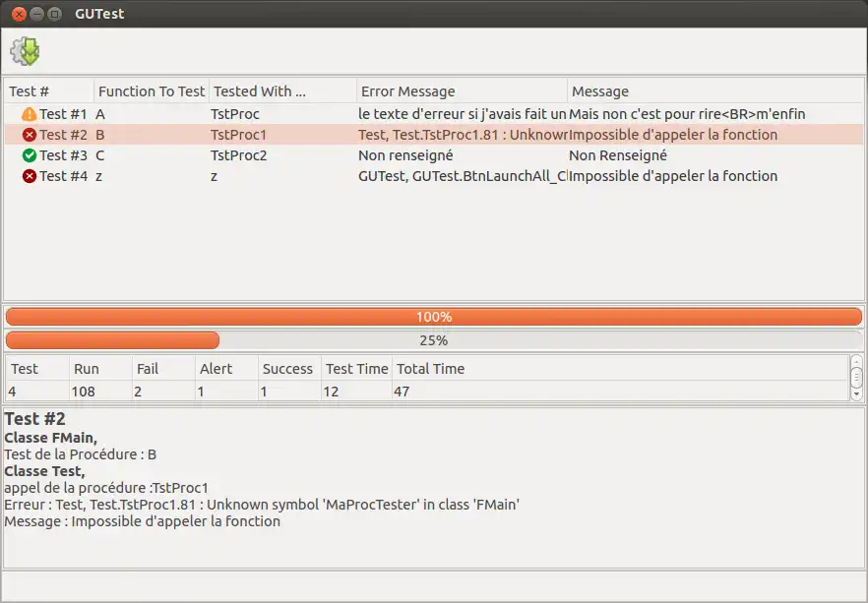Click the Total Time value 47
This screenshot has width=868, height=603.
pos(402,392)
